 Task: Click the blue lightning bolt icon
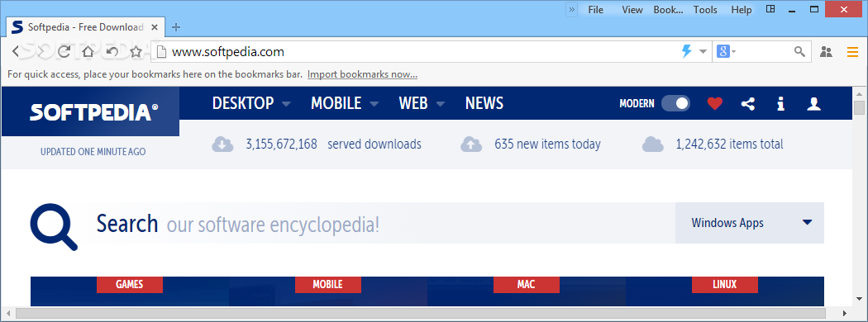[x=686, y=51]
